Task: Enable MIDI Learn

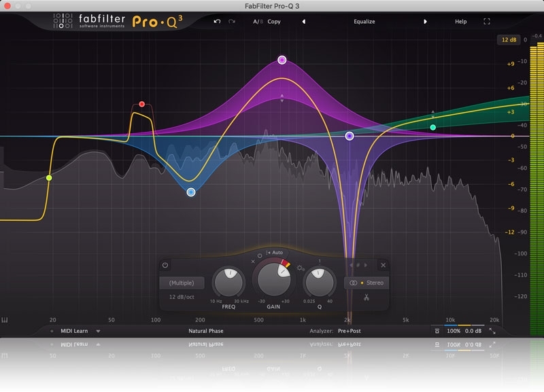Action: [74, 331]
